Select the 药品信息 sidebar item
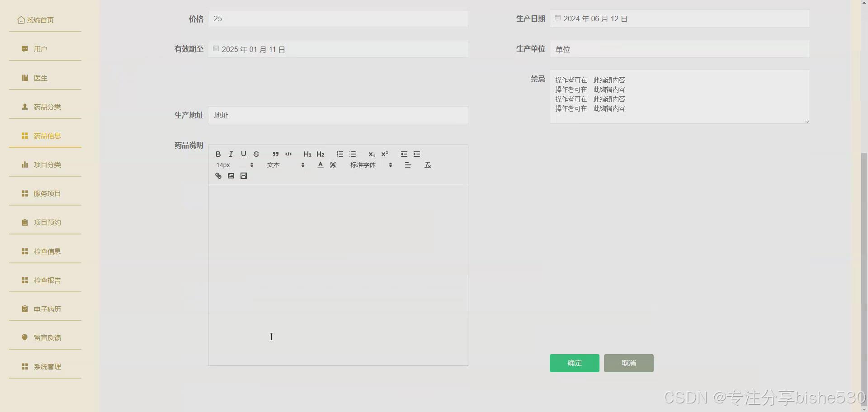 (45, 136)
